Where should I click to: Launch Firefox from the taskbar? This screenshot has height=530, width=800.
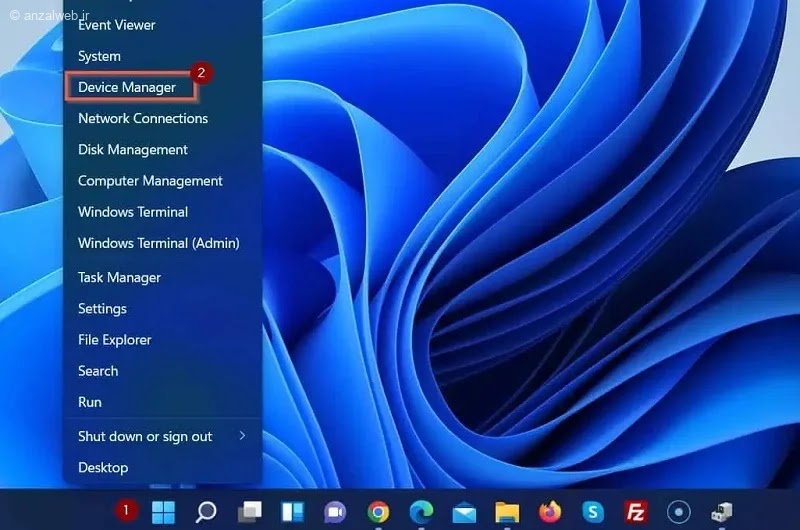point(550,512)
